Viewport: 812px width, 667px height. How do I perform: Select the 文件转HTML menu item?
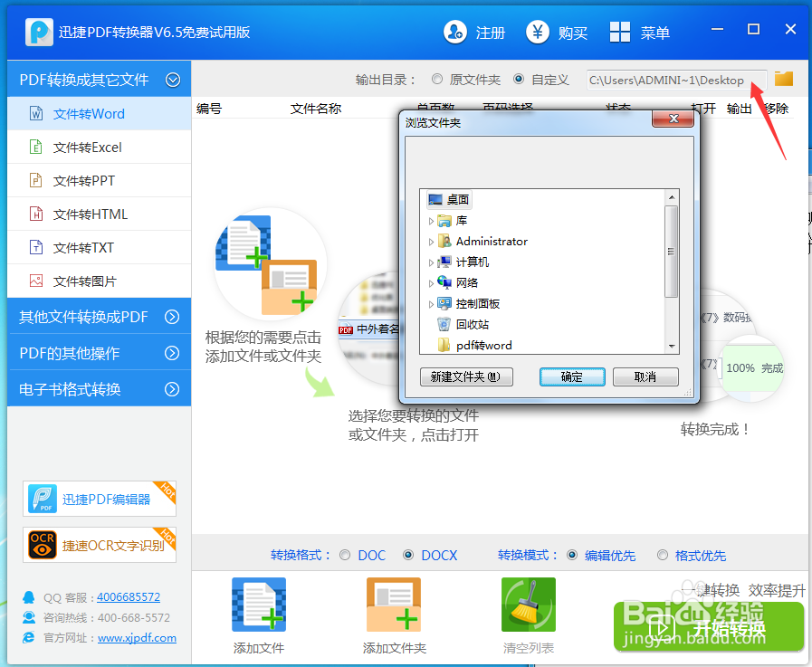pos(99,214)
